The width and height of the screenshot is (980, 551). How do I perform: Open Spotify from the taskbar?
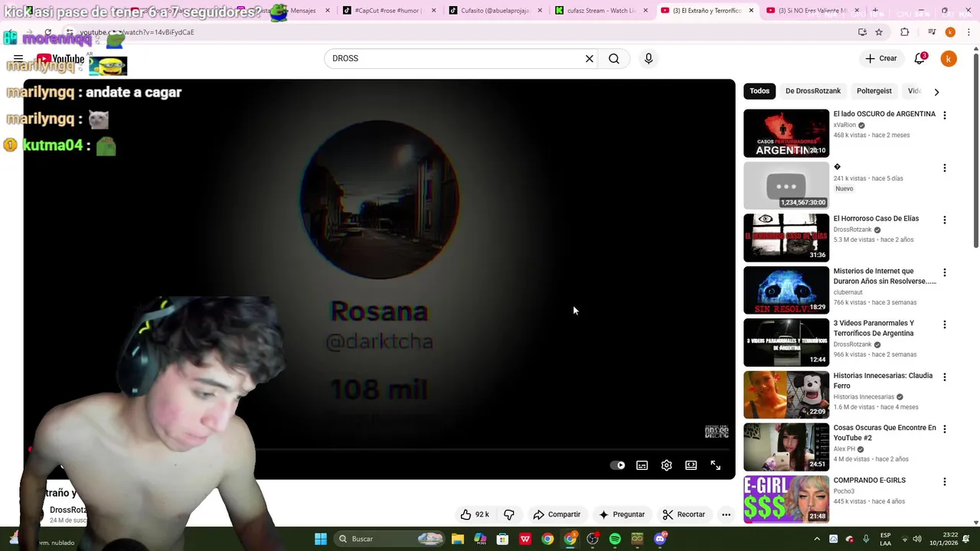[615, 539]
